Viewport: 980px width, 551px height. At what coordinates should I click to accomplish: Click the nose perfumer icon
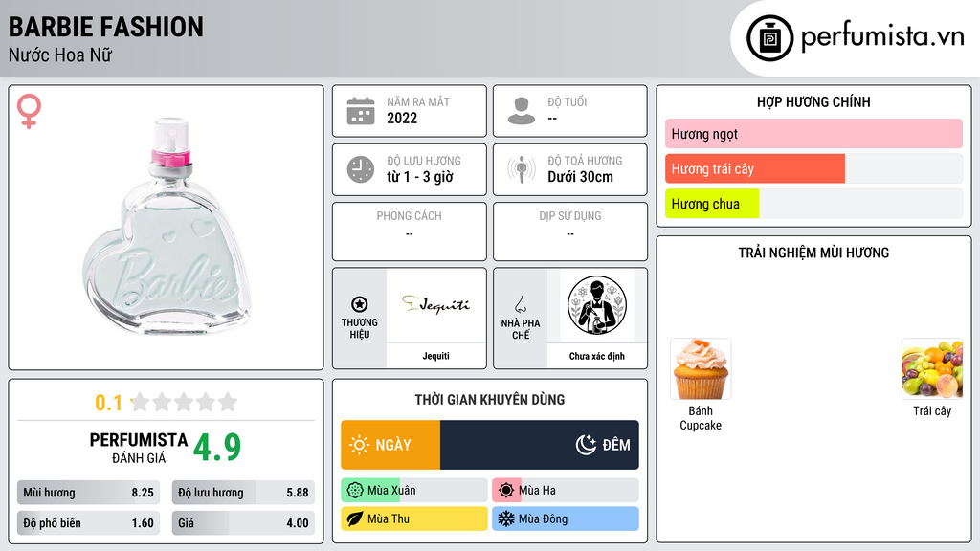coord(520,304)
